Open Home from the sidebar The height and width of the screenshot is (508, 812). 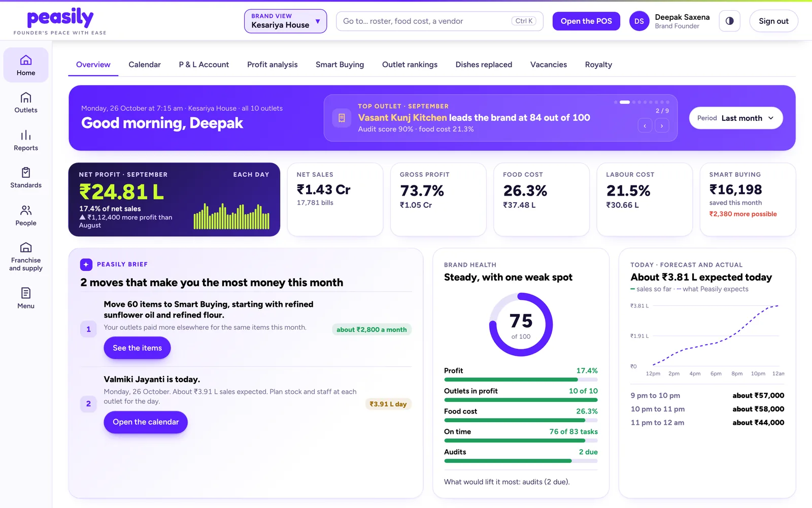point(26,65)
